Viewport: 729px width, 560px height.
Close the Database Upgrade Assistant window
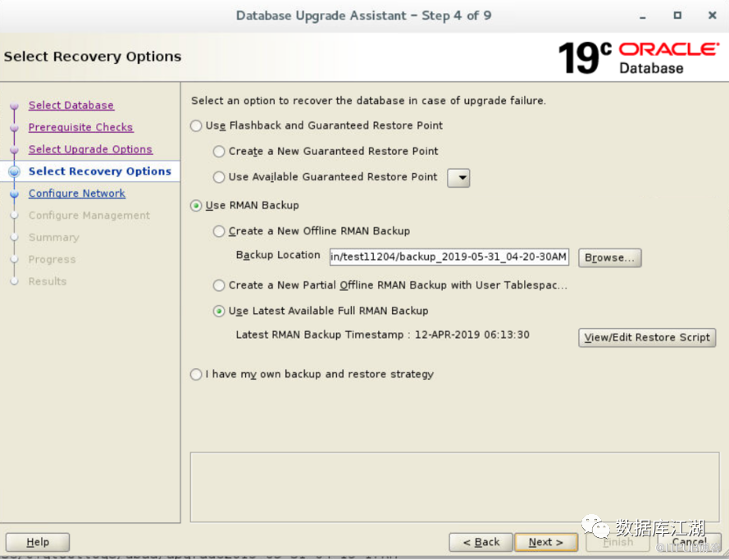pyautogui.click(x=712, y=16)
